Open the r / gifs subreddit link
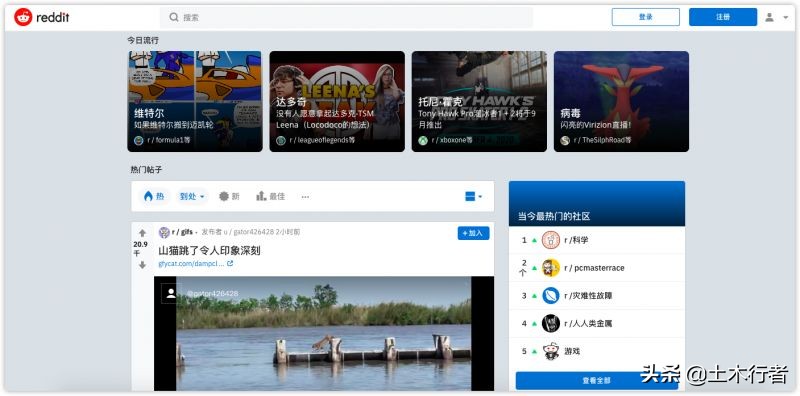Image resolution: width=800 pixels, height=396 pixels. tap(182, 232)
